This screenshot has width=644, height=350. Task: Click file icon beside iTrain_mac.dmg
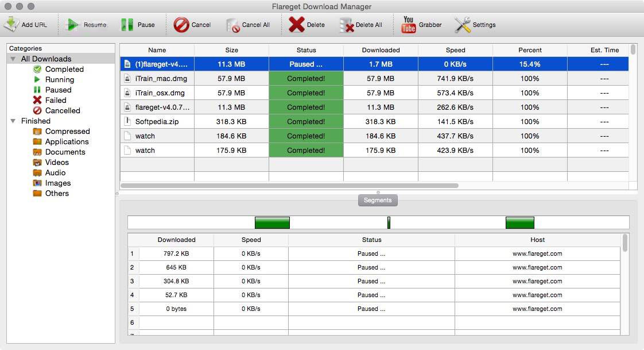tap(128, 79)
